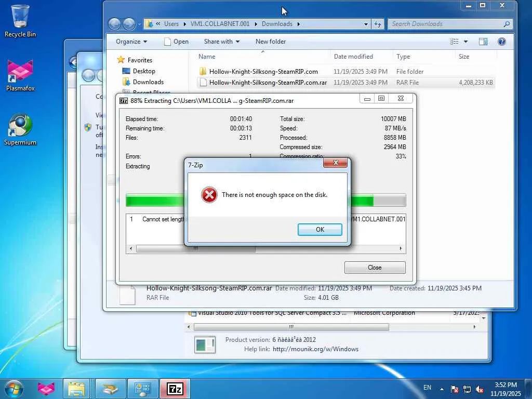Show hidden tray icons arrow
This screenshot has height=399, width=532.
[x=442, y=389]
